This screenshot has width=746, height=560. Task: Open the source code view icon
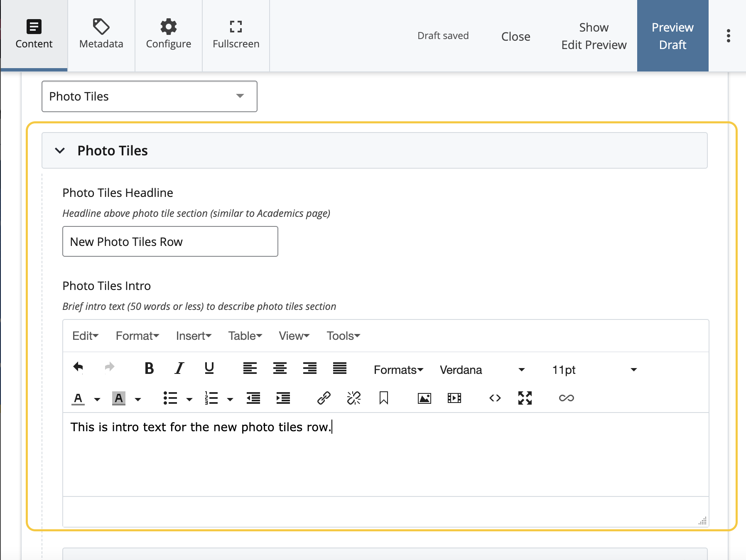pyautogui.click(x=495, y=398)
